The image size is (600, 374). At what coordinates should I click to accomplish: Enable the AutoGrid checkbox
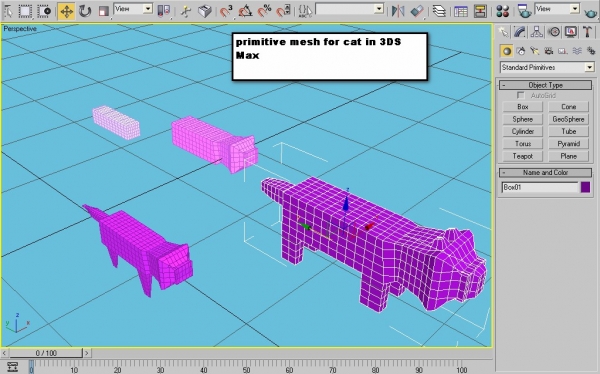[x=520, y=95]
